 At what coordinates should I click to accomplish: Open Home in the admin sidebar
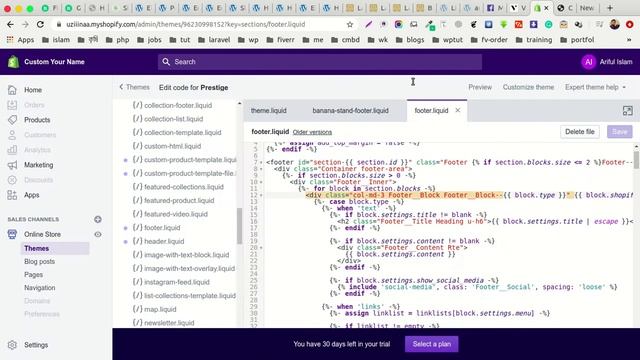click(x=33, y=90)
